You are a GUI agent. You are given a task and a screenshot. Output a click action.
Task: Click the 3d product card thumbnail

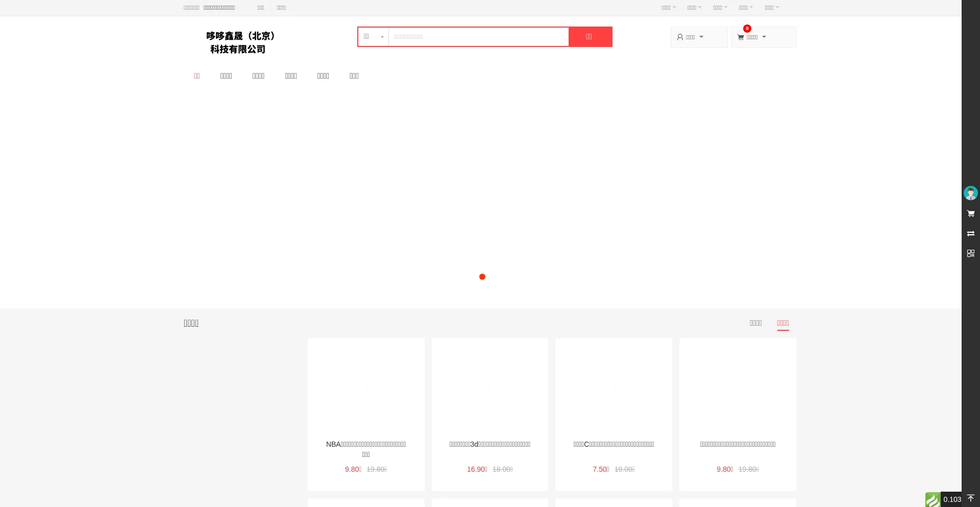coord(489,389)
